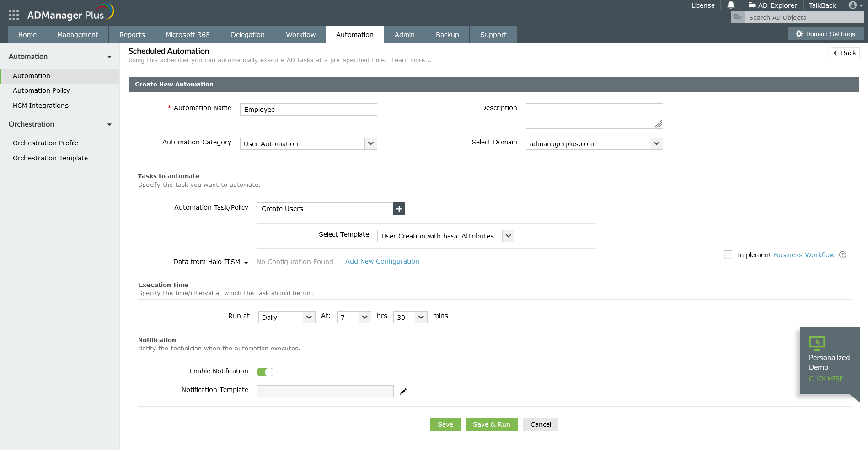
Task: Open the Delegation tab
Action: pos(247,35)
